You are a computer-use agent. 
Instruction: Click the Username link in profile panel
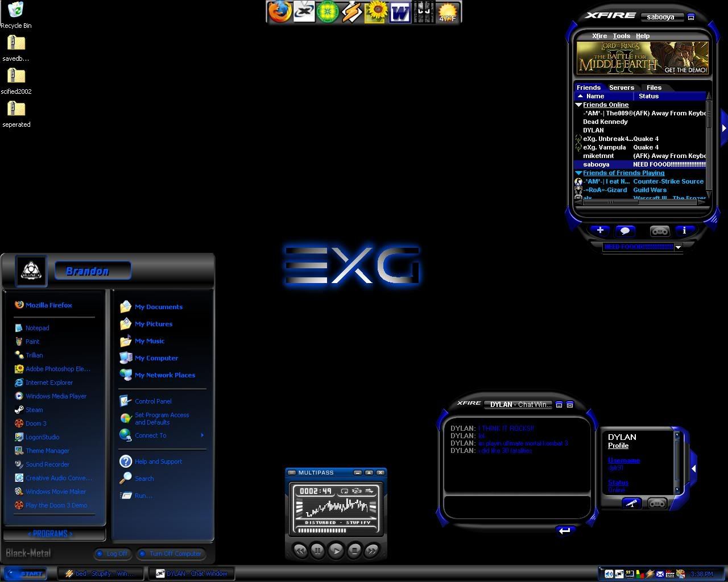[x=624, y=460]
